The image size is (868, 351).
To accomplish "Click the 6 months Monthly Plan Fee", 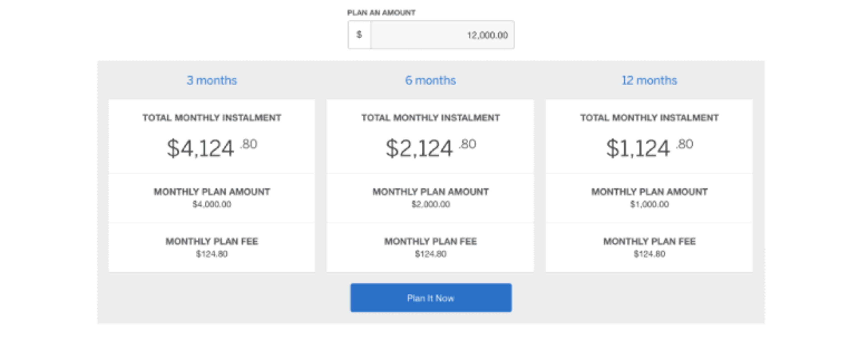I will point(430,253).
